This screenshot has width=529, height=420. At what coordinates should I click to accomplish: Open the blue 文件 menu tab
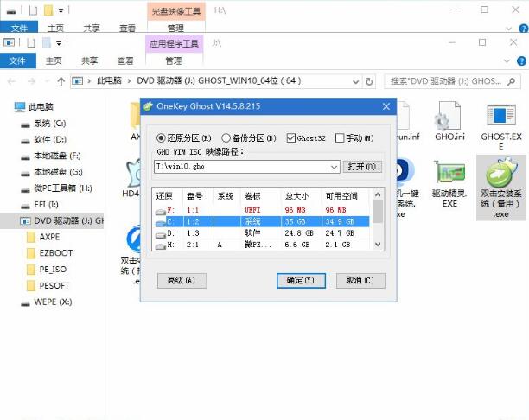click(x=16, y=60)
